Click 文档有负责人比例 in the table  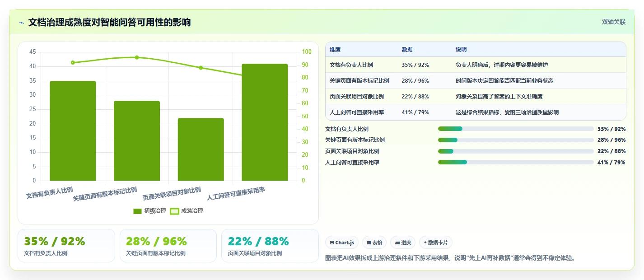click(x=351, y=65)
